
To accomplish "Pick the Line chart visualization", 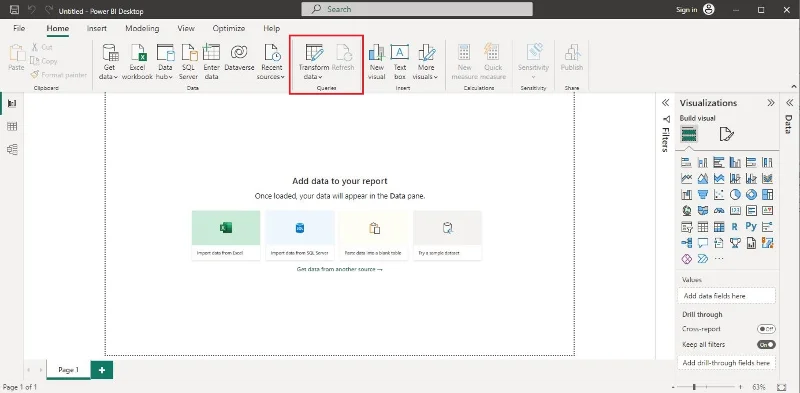I will 687,179.
